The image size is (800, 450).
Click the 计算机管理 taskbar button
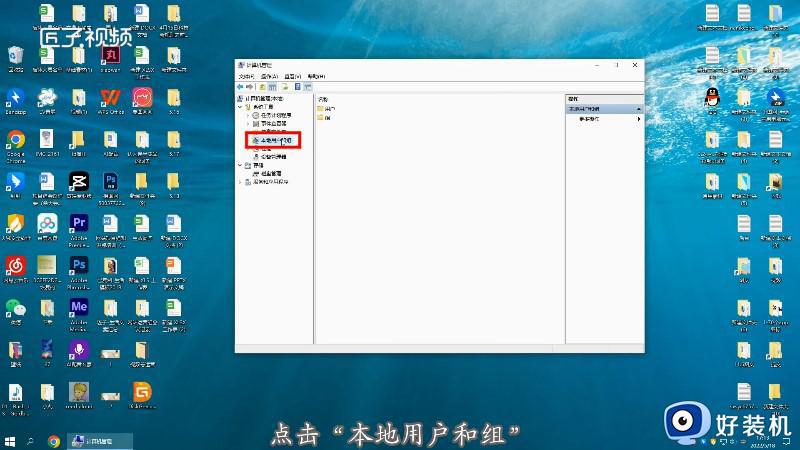click(x=100, y=441)
